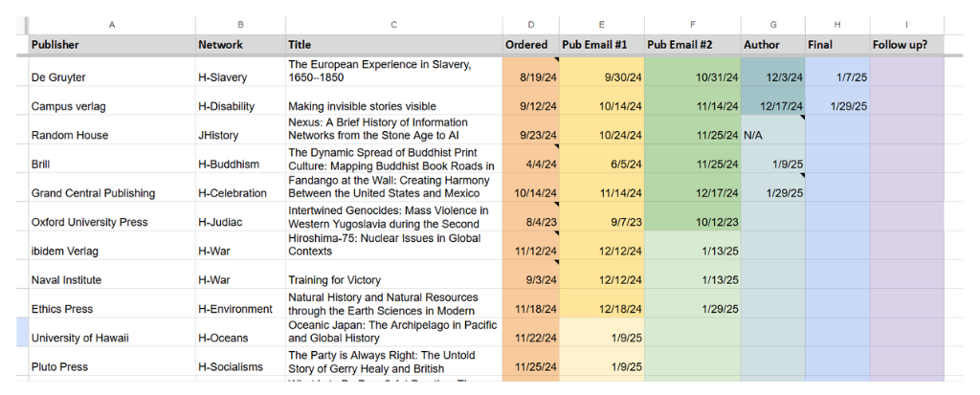Click the H-Celebration network cell
Viewport: 980px width, 395px height.
240,187
